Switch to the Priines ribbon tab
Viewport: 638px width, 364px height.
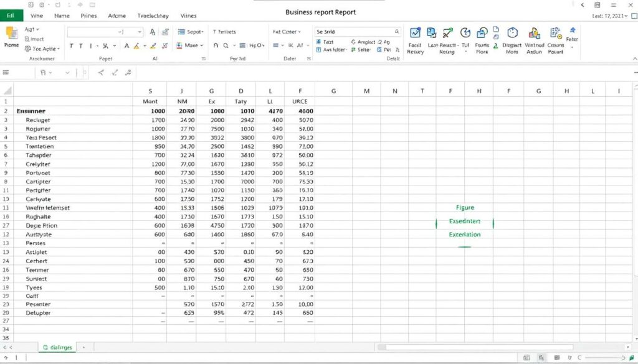pyautogui.click(x=88, y=16)
